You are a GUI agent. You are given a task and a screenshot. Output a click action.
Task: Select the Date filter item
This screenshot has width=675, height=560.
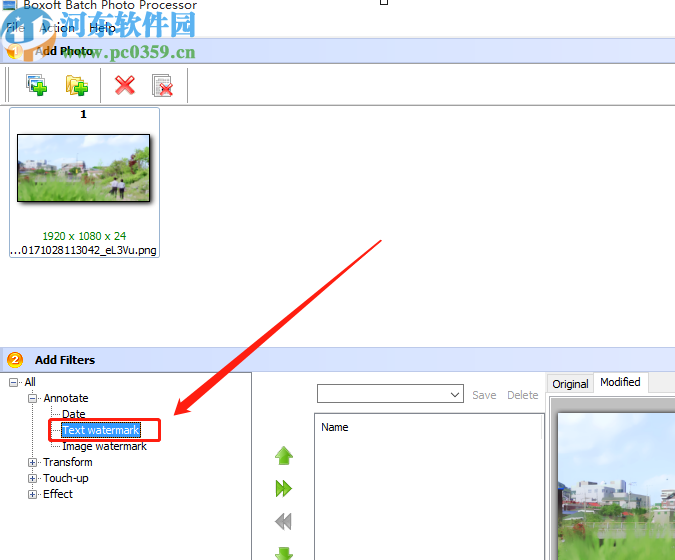[74, 414]
